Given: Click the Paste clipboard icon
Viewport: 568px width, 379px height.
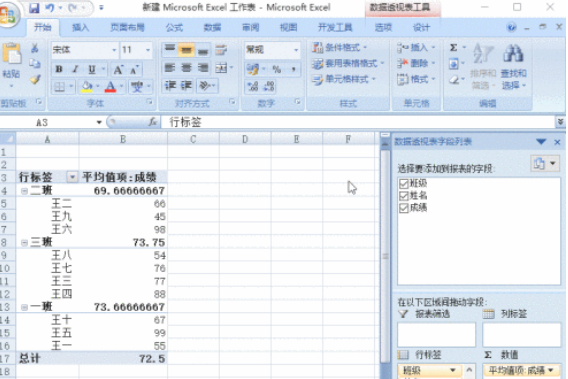Looking at the screenshot, I should [x=12, y=54].
